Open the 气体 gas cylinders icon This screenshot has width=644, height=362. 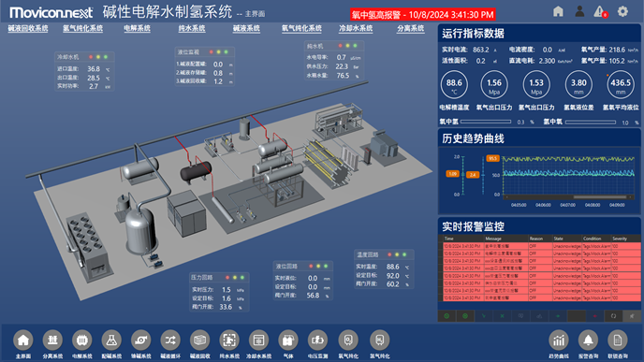pyautogui.click(x=288, y=340)
